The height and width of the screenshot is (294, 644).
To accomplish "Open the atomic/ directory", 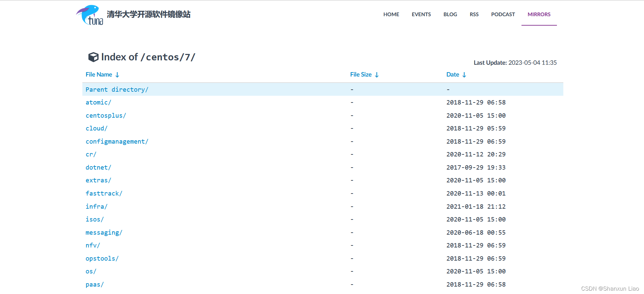I will tap(98, 102).
